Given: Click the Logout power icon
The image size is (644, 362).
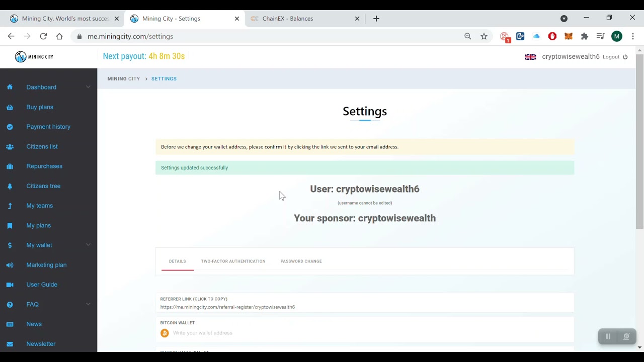Looking at the screenshot, I should point(625,57).
